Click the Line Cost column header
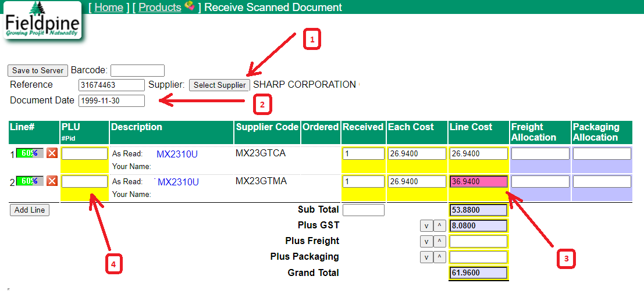 click(x=478, y=132)
